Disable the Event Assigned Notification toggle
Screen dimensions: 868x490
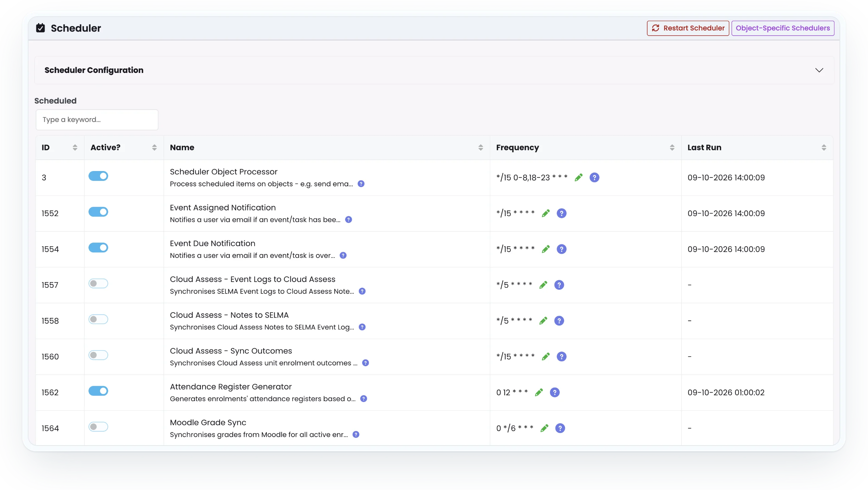point(98,212)
